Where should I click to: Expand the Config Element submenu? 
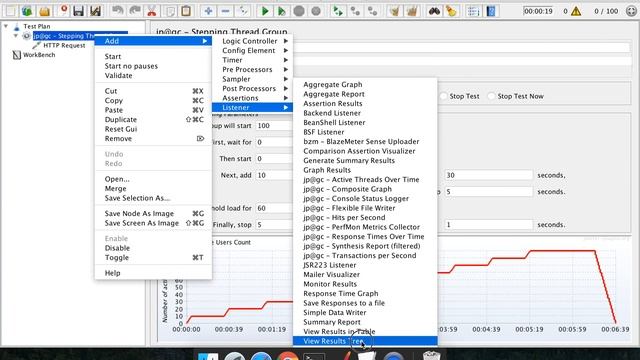click(x=252, y=51)
